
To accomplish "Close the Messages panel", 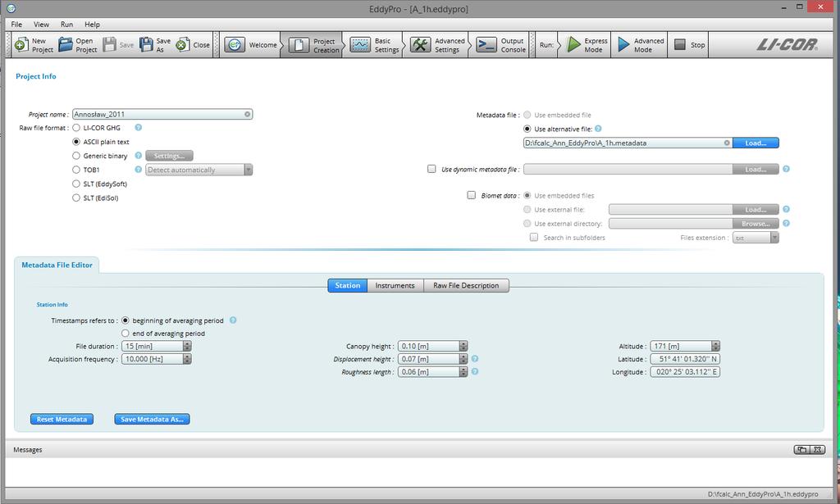I will [818, 449].
